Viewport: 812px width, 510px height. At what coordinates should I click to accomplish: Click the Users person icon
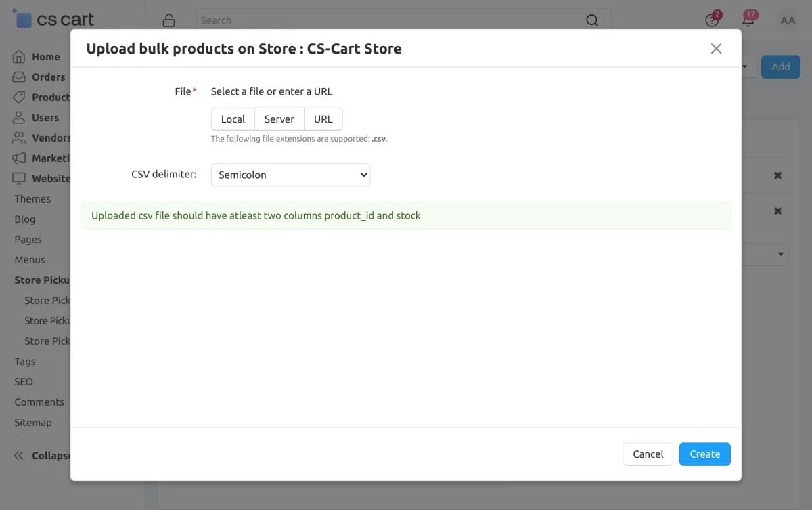coord(19,118)
